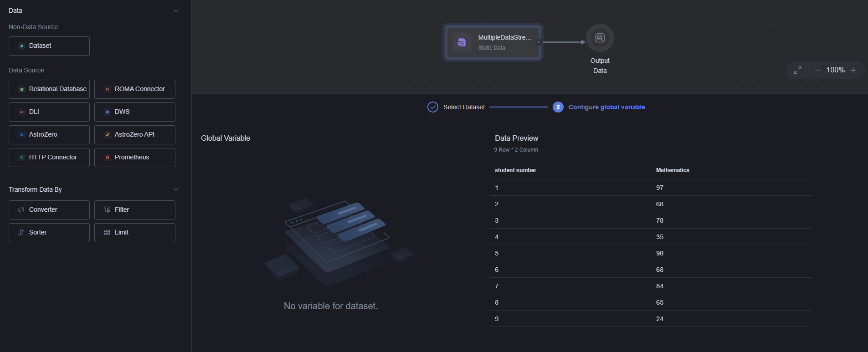Add a Filter transformer

pos(135,210)
